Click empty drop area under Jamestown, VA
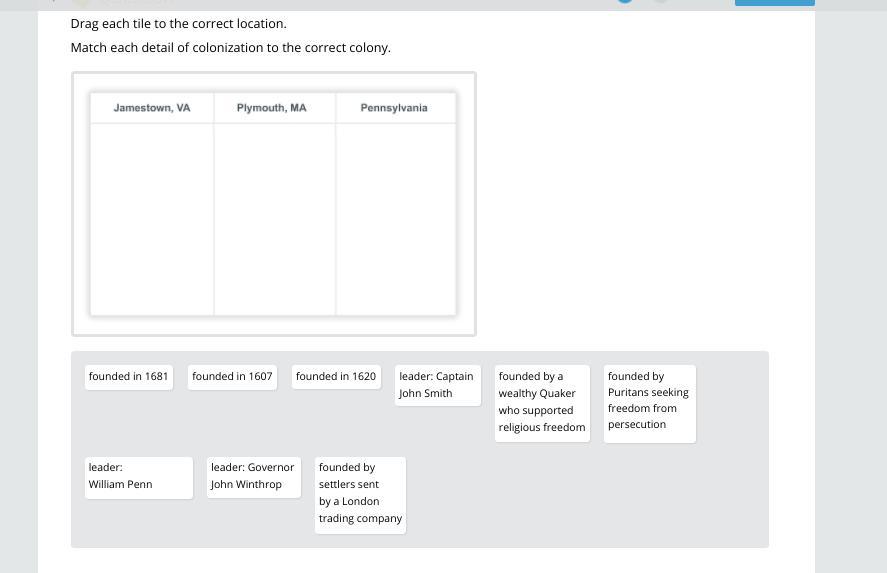Screen dimensions: 887x573 (152, 219)
